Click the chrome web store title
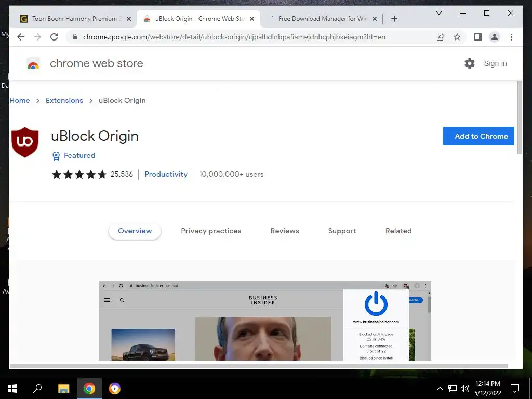 pos(96,63)
